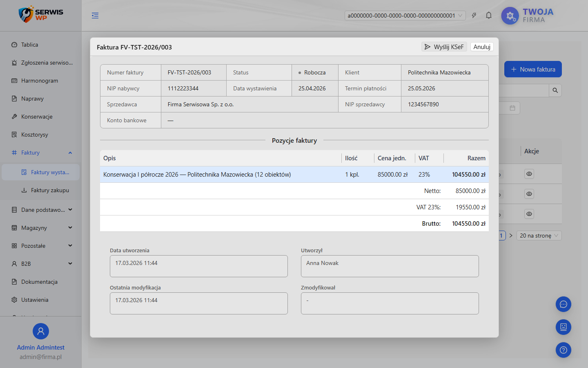Screen dimensions: 588x368
Task: Click the Zmodyfikował field
Action: coord(390,303)
